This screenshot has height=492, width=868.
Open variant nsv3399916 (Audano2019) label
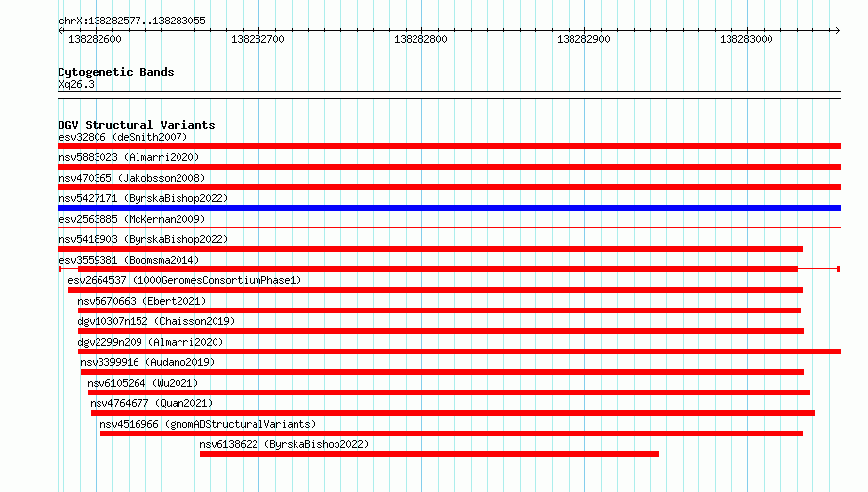click(147, 362)
